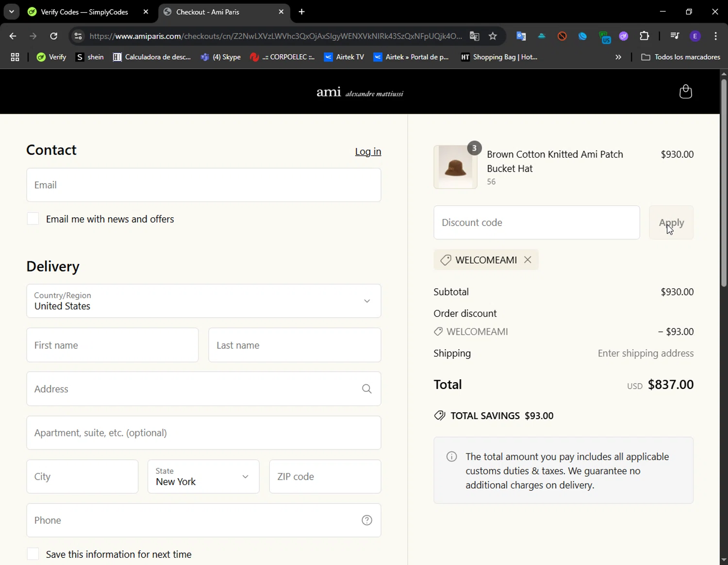Bookmark this page with the star icon
The width and height of the screenshot is (728, 565).
click(x=493, y=36)
